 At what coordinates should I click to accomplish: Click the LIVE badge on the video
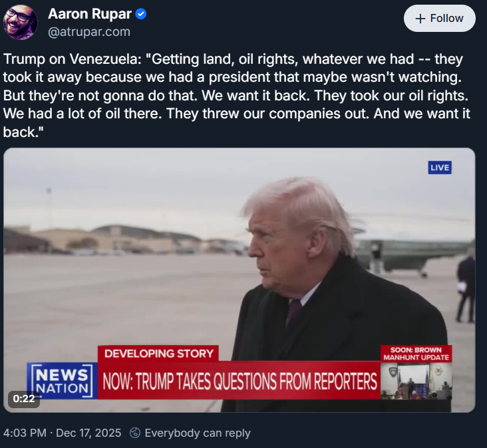click(x=440, y=168)
